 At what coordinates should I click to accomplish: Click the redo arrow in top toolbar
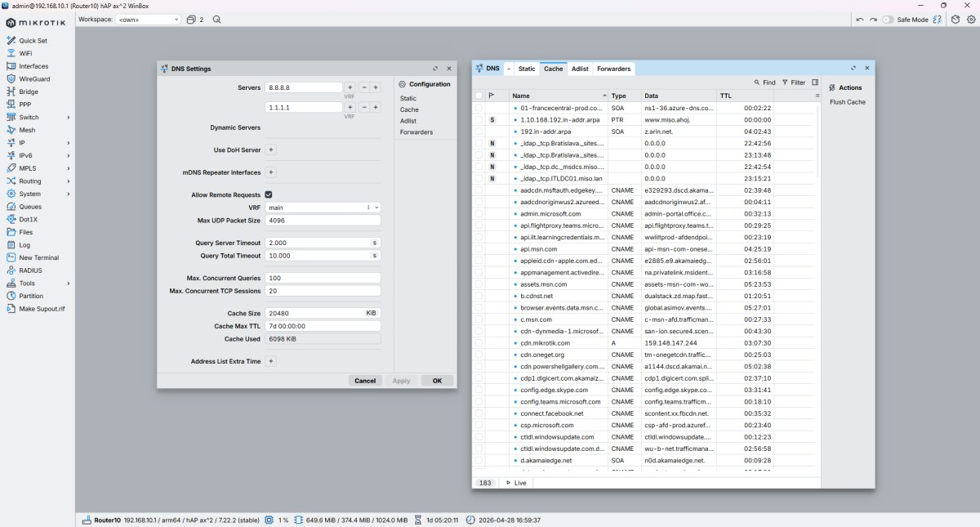tap(873, 19)
